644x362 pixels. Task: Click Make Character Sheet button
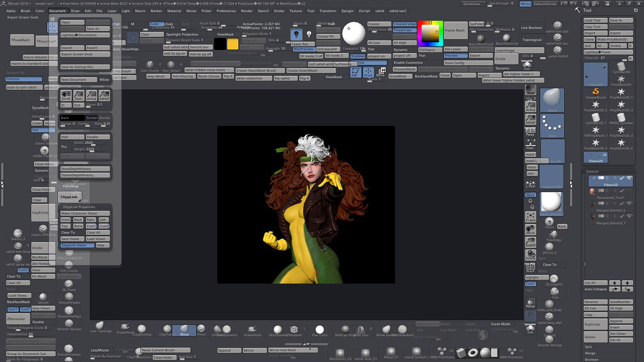pyautogui.click(x=85, y=214)
